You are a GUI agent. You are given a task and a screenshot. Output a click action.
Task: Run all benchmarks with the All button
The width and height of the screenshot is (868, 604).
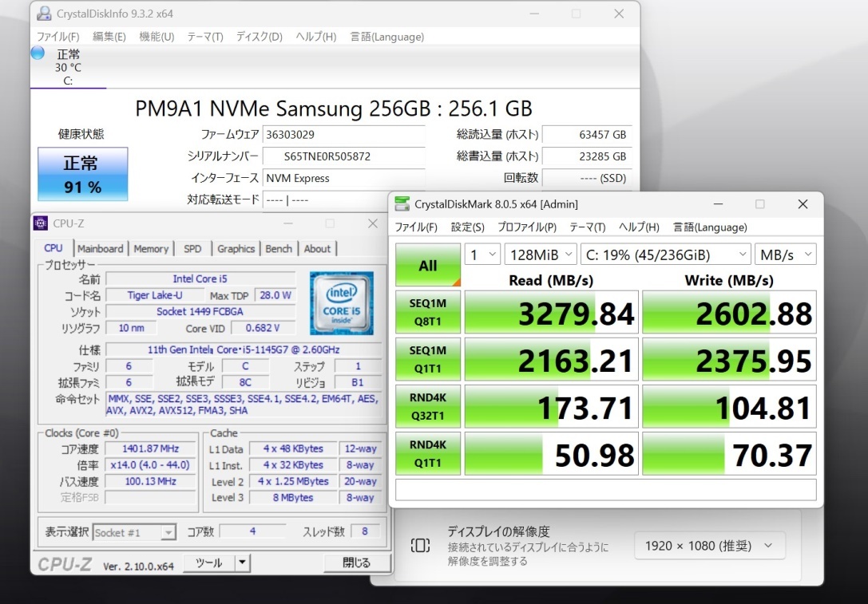pos(428,265)
